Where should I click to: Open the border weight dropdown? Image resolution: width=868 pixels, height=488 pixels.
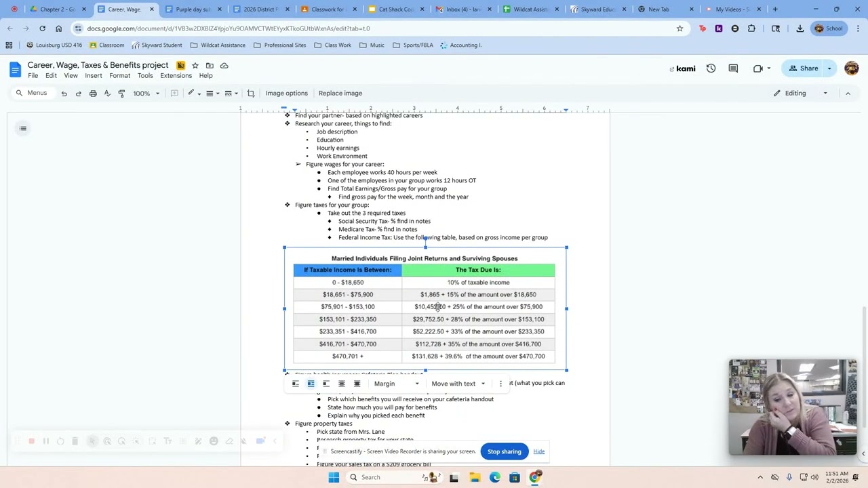pos(212,94)
